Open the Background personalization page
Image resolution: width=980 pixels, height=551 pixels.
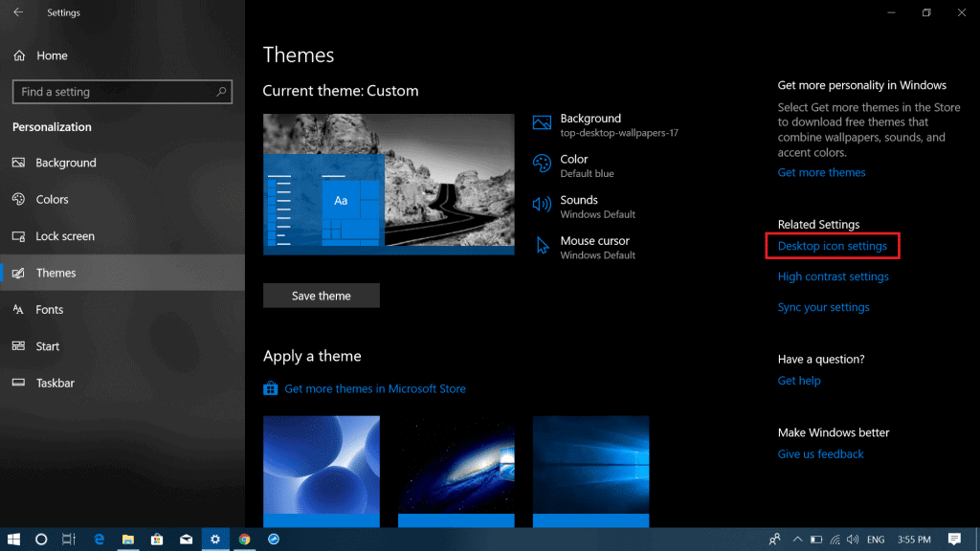(x=122, y=163)
